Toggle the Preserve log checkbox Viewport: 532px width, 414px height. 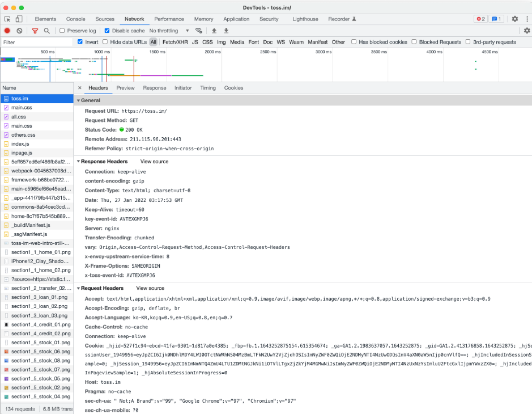tap(62, 31)
